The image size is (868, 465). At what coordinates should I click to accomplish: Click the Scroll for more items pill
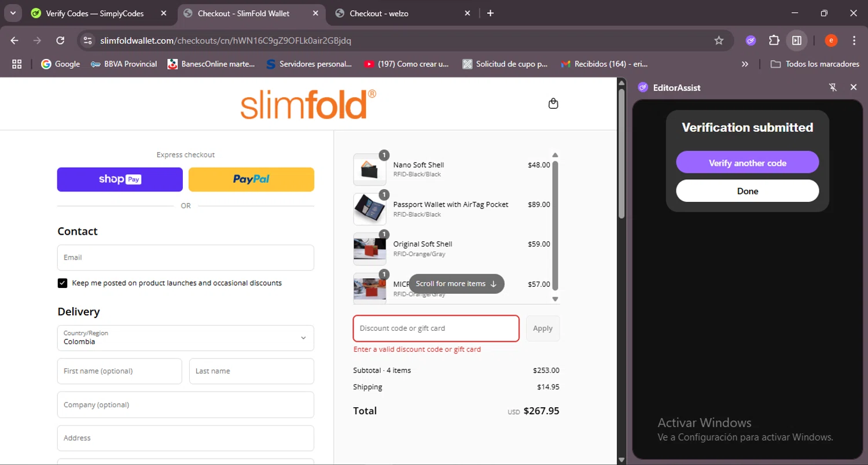coord(457,283)
